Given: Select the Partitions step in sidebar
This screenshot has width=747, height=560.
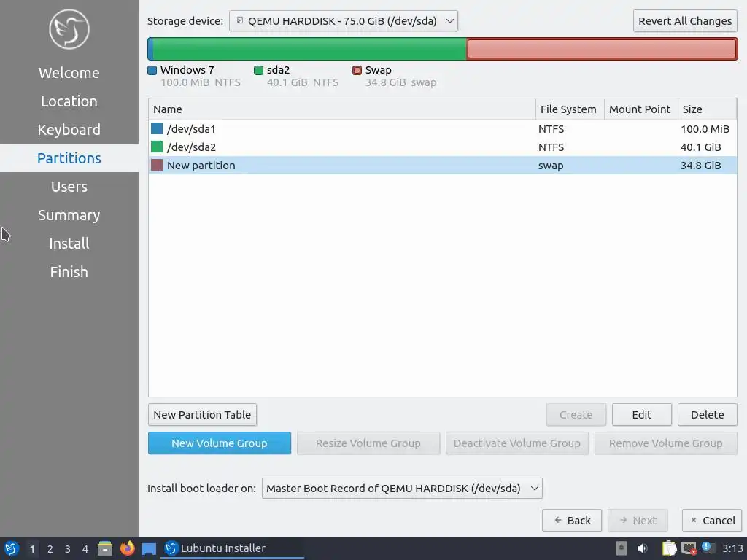Looking at the screenshot, I should 69,158.
